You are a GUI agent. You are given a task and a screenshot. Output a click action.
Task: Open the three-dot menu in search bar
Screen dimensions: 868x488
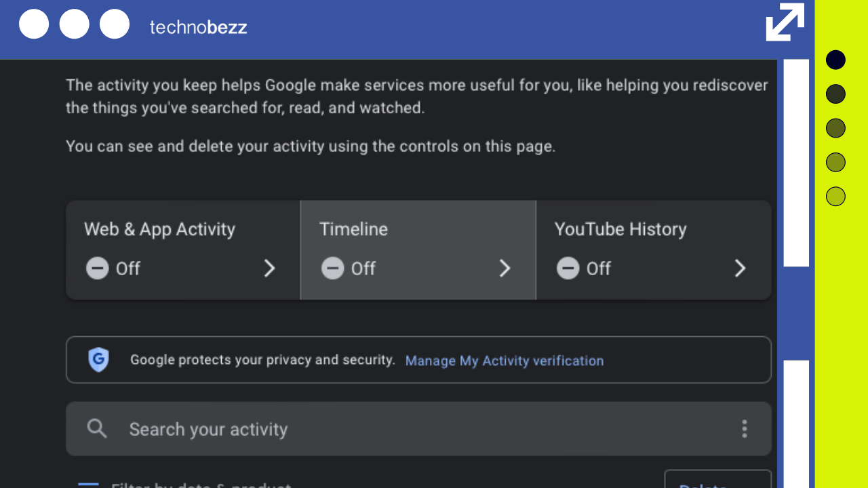pyautogui.click(x=744, y=428)
